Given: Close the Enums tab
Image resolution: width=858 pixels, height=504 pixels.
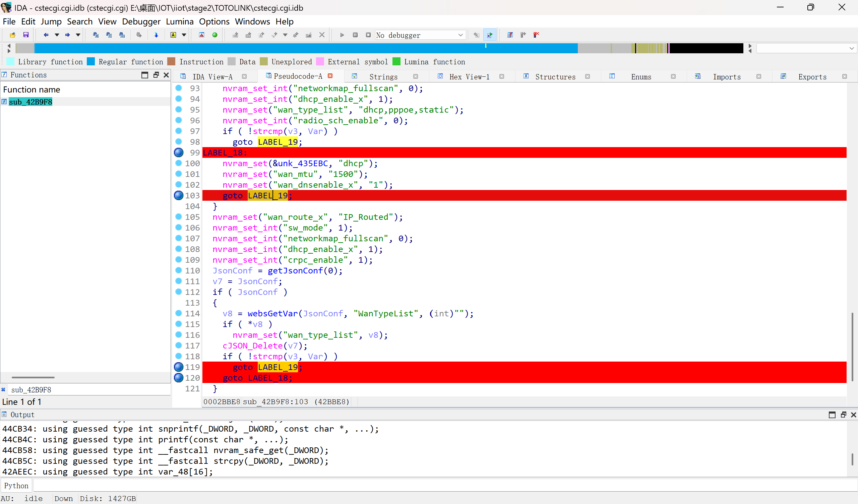Looking at the screenshot, I should click(673, 77).
